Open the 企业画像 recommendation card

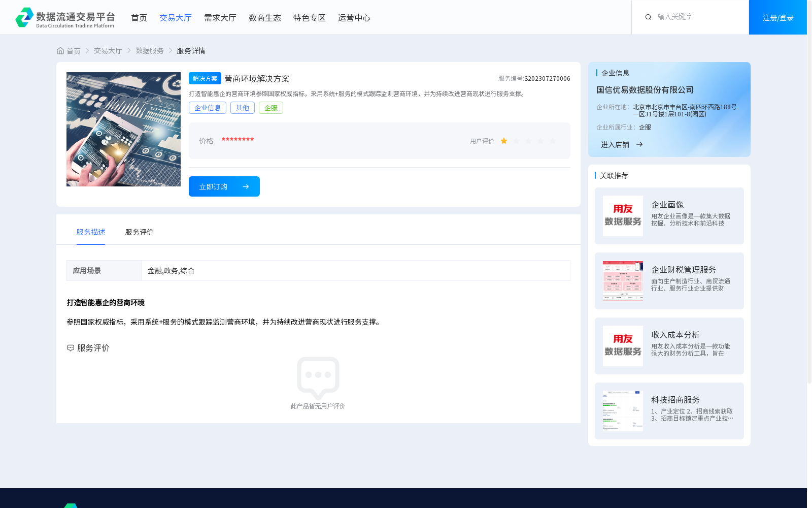pyautogui.click(x=669, y=216)
